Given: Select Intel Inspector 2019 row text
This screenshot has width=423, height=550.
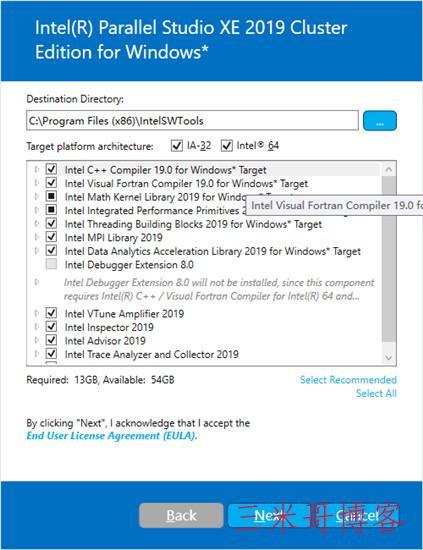Looking at the screenshot, I should click(109, 327).
